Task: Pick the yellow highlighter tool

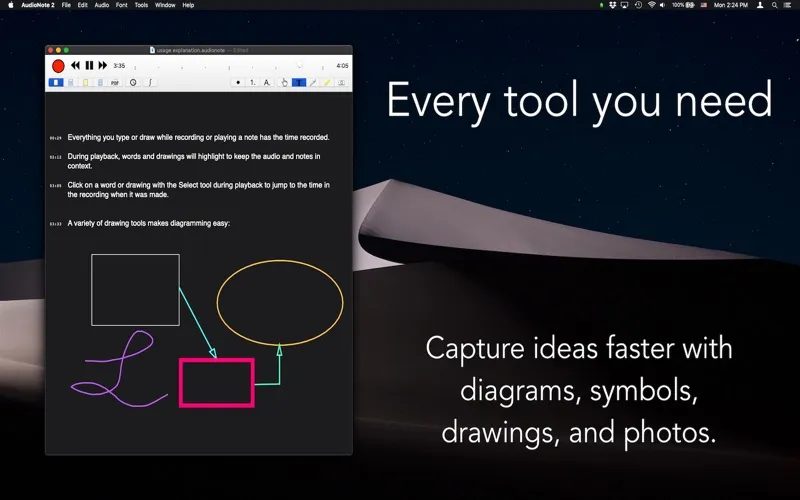Action: pos(328,82)
